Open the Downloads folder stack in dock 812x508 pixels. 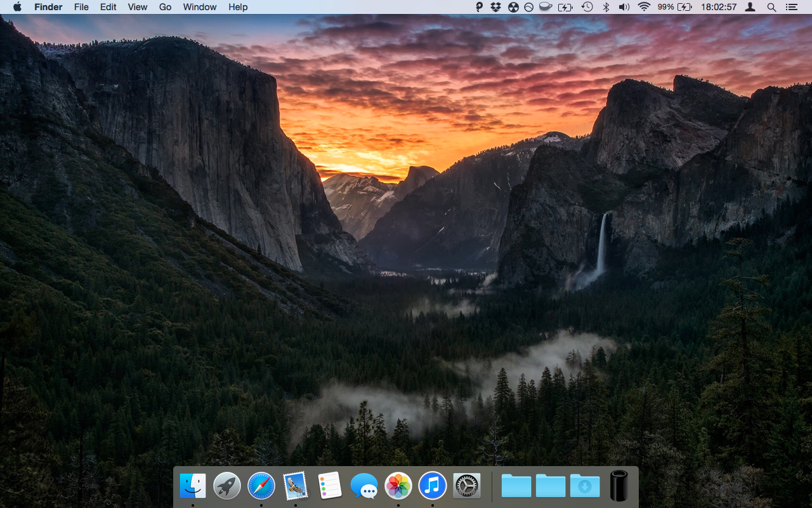(x=585, y=486)
